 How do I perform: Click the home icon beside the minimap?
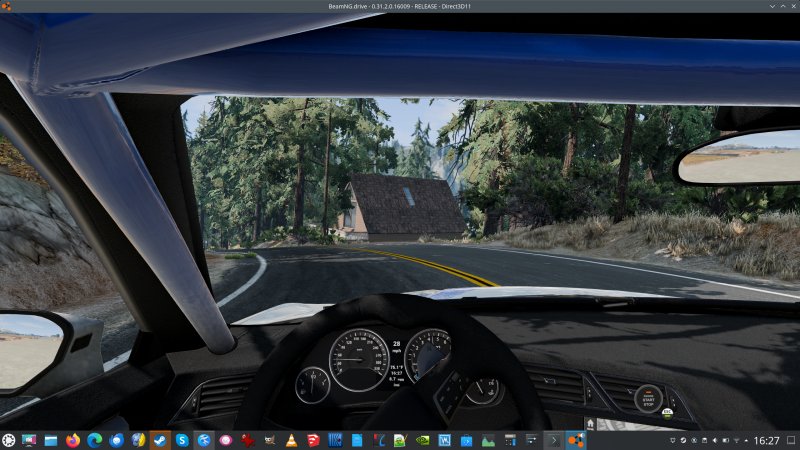coord(590,423)
